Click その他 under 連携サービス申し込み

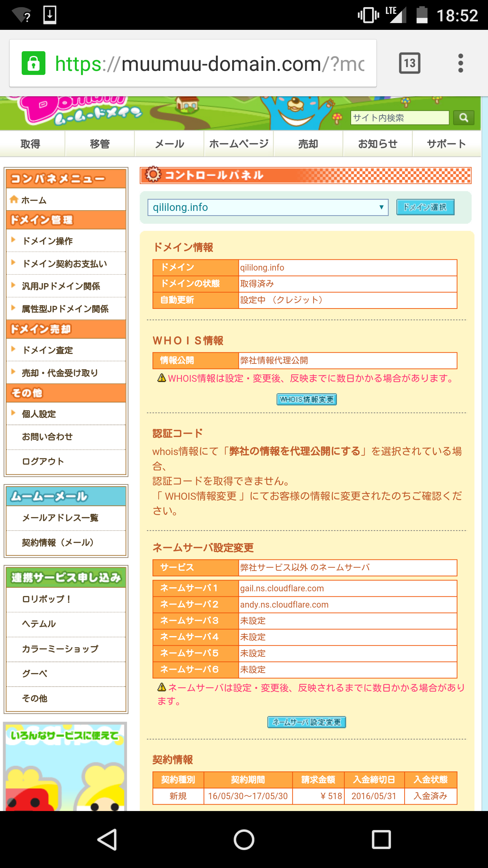(35, 698)
